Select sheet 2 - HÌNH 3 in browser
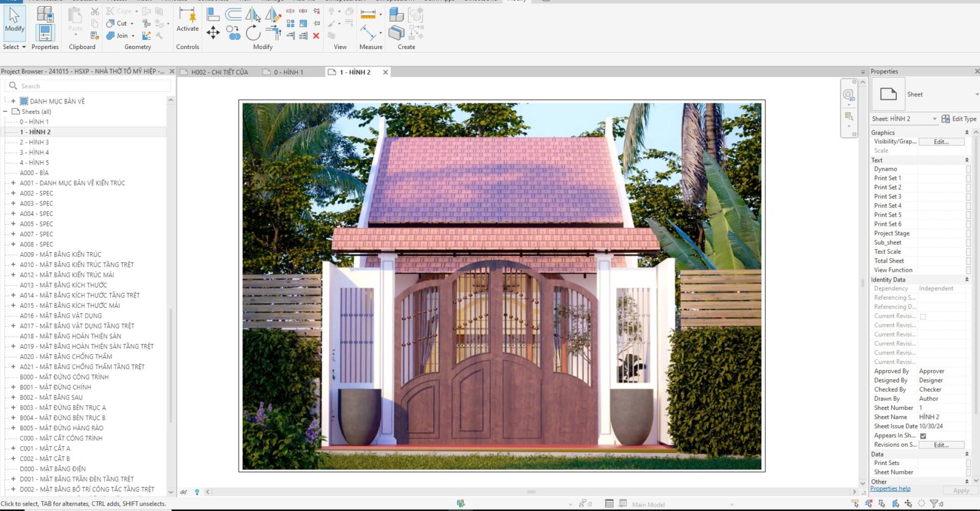The width and height of the screenshot is (980, 511). coord(34,142)
